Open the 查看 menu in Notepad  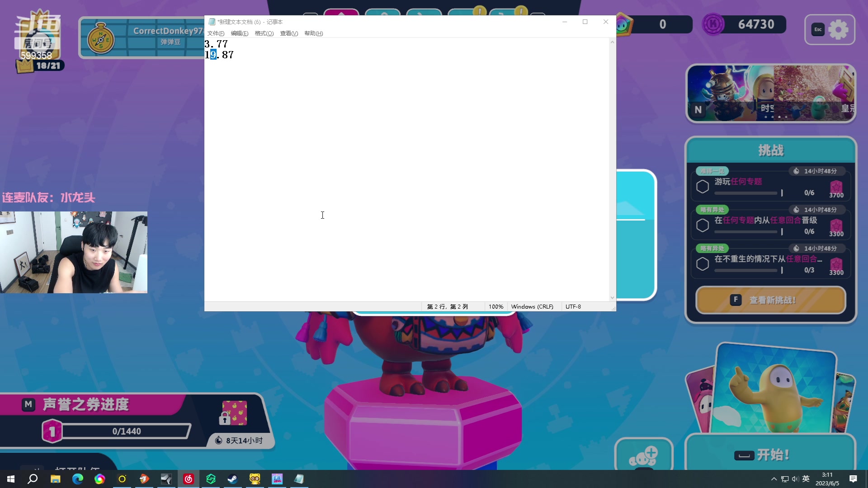coord(289,33)
